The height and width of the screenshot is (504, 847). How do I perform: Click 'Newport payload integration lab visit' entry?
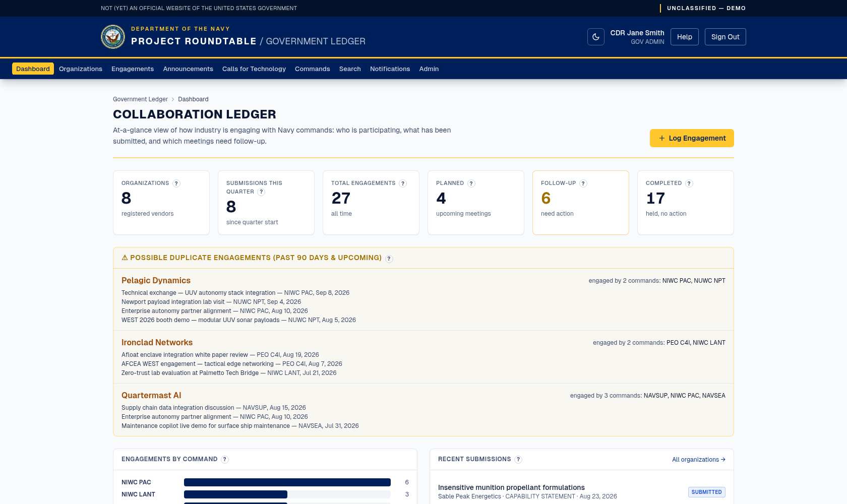pos(211,302)
